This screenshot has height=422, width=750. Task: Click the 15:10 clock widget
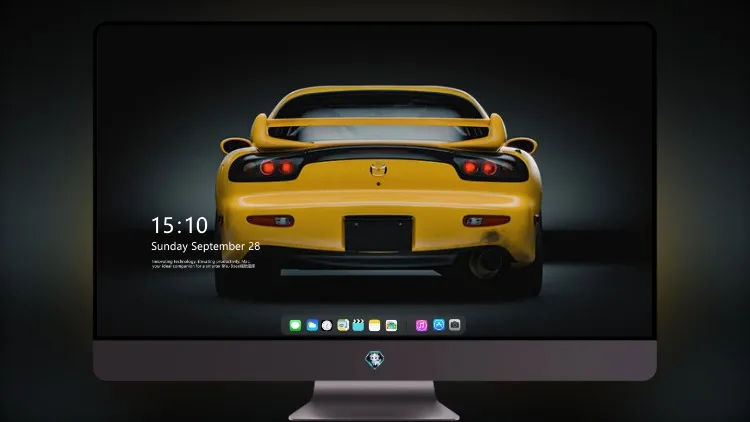pos(179,225)
